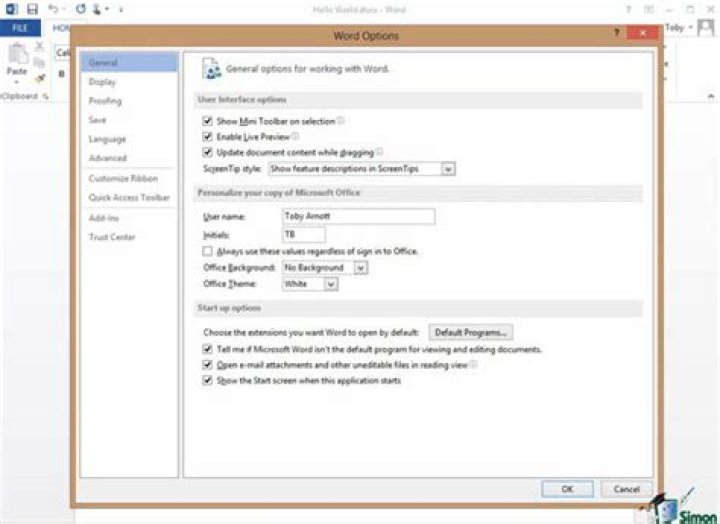This screenshot has width=720, height=524.
Task: Click the Redo icon in Quick Access Toolbar
Action: [81, 9]
